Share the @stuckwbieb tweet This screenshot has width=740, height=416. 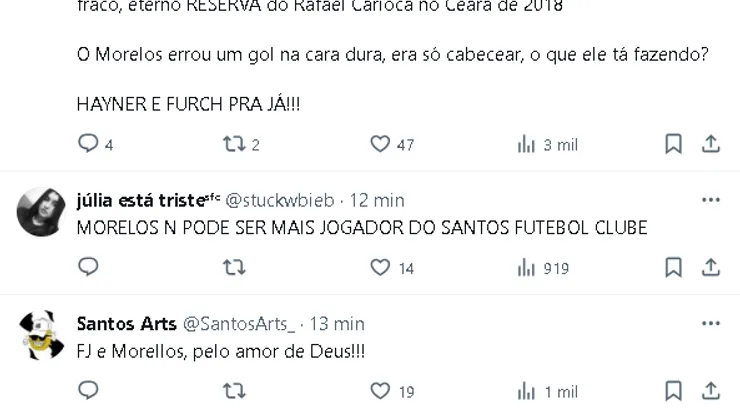tap(710, 268)
